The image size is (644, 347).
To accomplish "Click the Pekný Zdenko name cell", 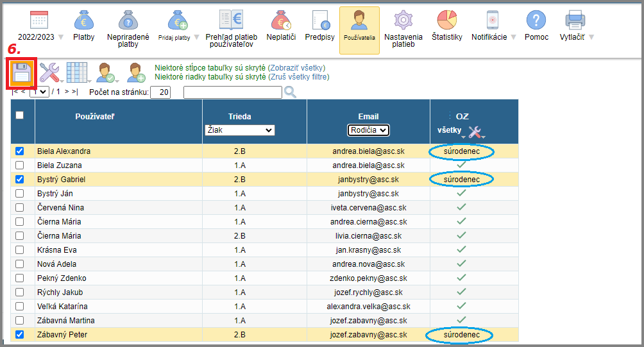I will (62, 278).
